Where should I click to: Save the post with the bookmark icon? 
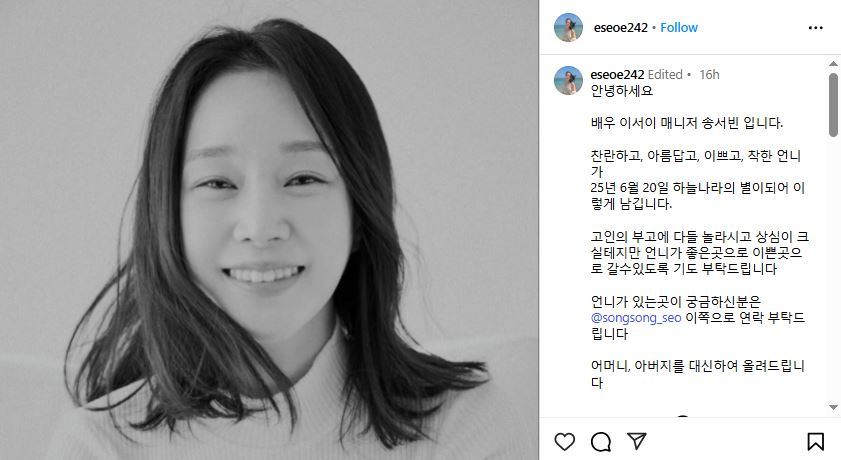coord(815,442)
